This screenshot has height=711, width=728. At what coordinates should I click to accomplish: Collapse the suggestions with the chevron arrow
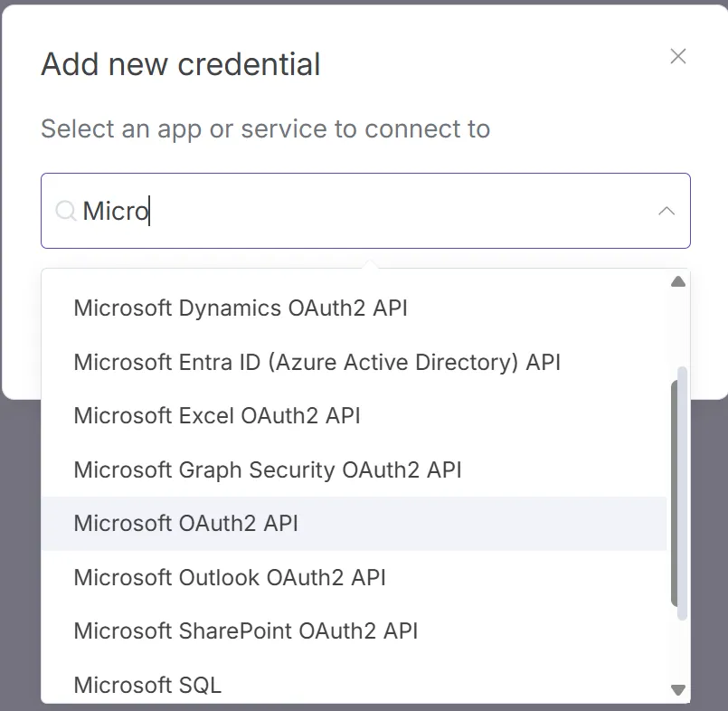tap(667, 211)
